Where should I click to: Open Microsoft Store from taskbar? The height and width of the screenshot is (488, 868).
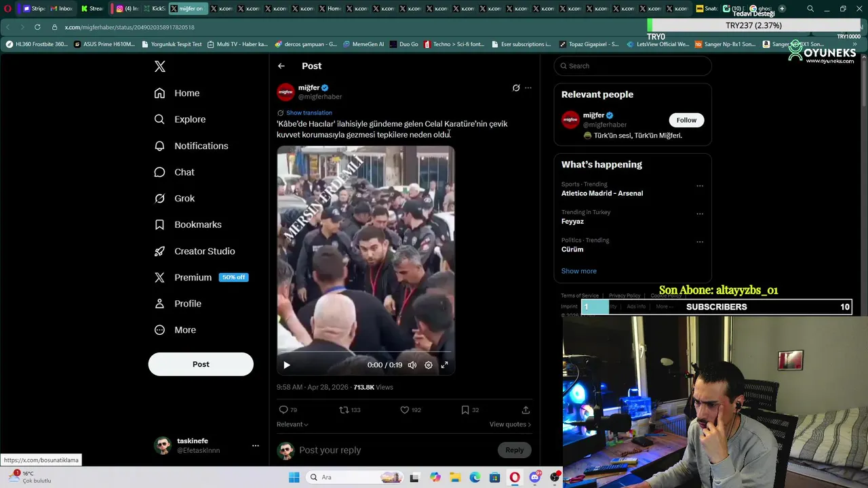coord(495,477)
